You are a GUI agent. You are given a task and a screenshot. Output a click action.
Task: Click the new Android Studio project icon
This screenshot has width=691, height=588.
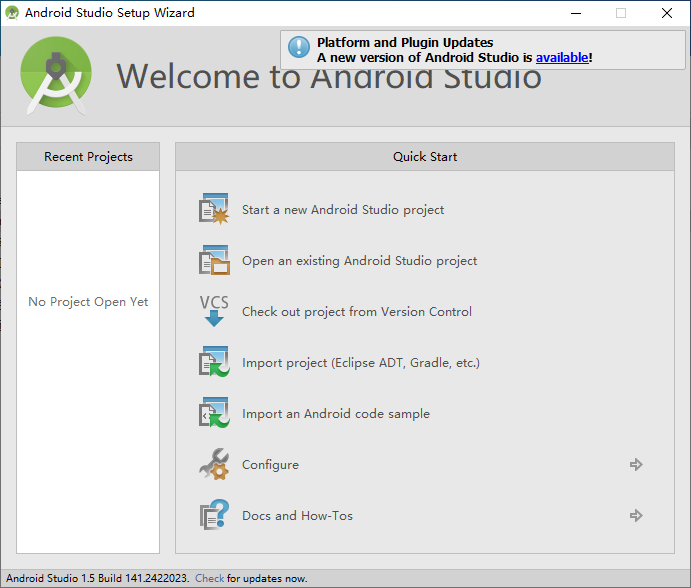click(214, 209)
